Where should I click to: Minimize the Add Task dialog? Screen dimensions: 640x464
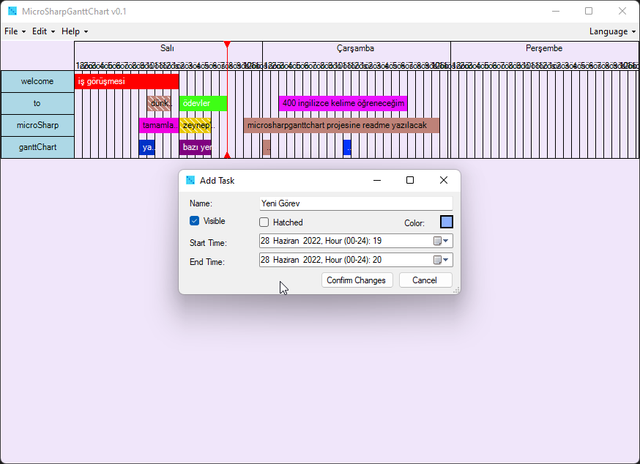click(x=376, y=180)
